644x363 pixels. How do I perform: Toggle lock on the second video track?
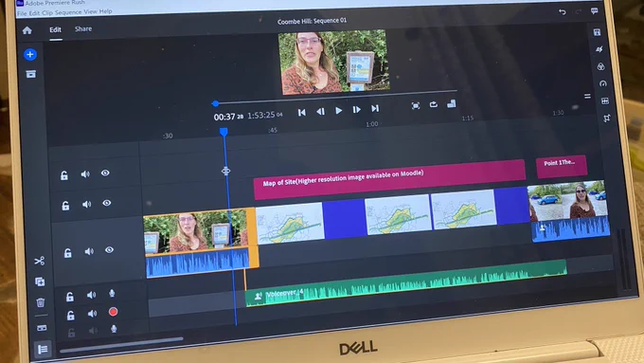pos(65,205)
